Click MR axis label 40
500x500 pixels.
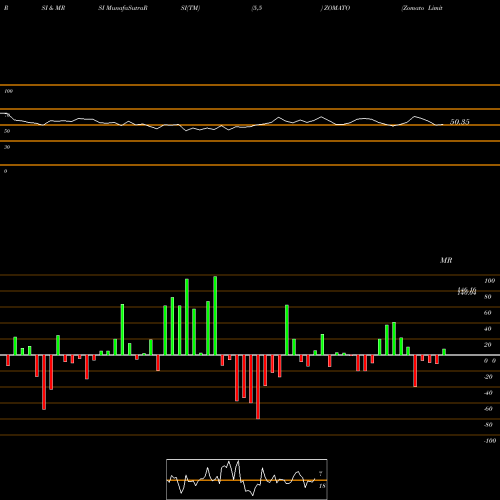pos(488,329)
